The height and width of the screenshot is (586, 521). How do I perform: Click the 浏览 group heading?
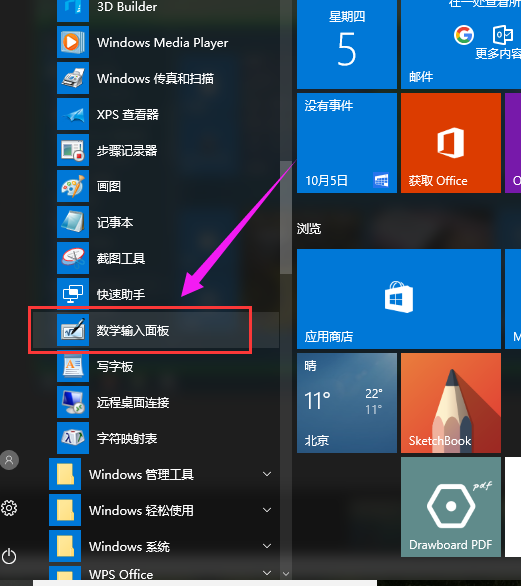[x=309, y=228]
